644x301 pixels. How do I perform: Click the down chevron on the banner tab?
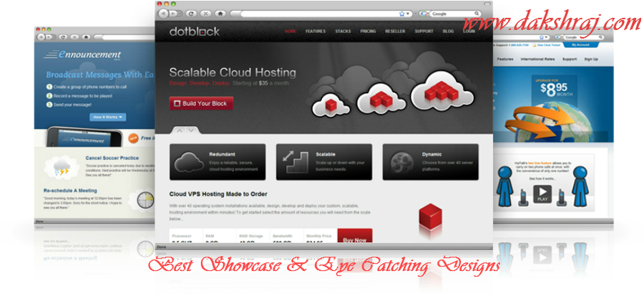click(191, 130)
